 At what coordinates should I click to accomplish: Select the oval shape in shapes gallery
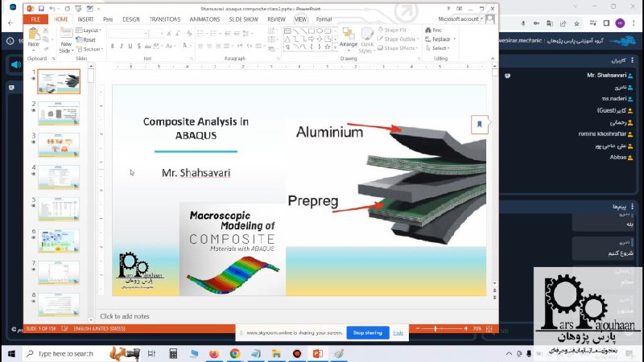coord(319,31)
